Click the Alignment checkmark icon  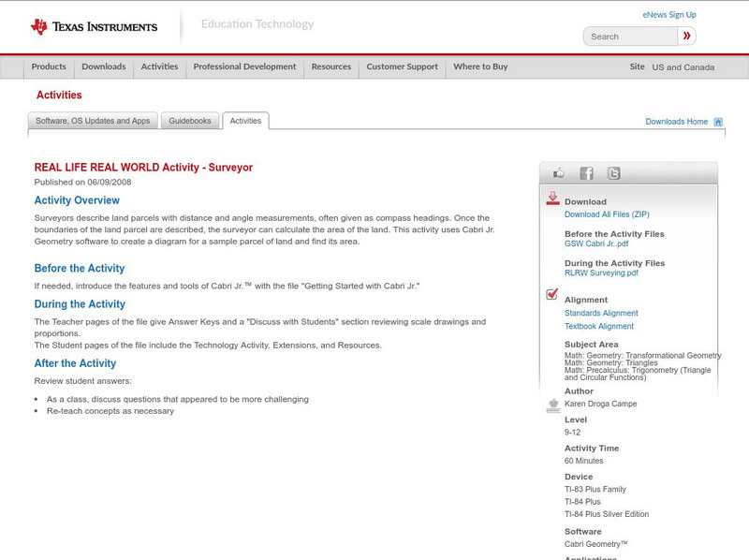[552, 294]
